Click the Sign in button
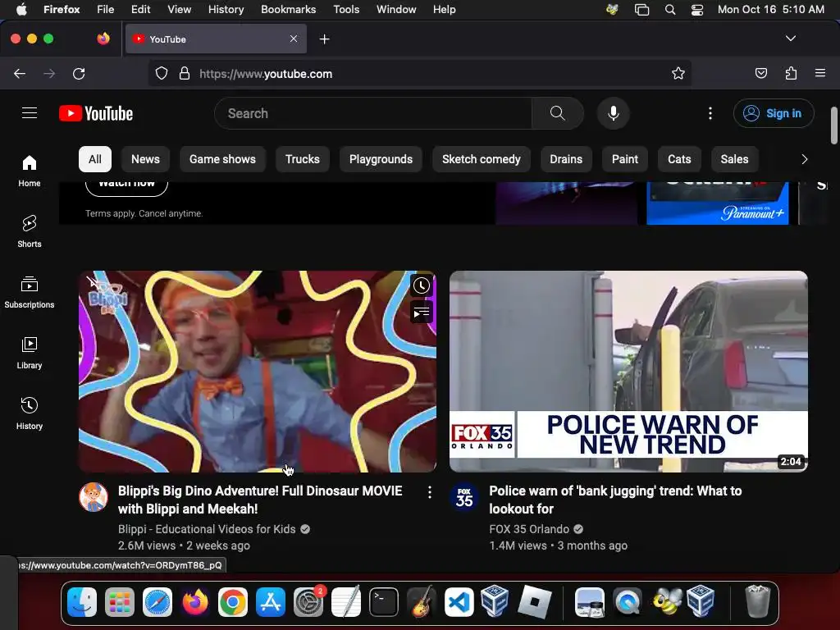The height and width of the screenshot is (630, 840). point(774,113)
